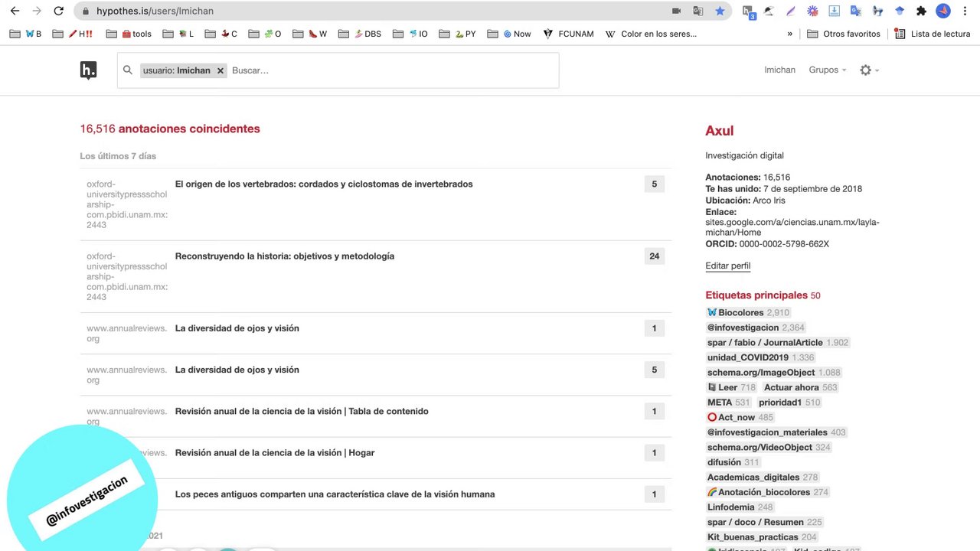Open the Otros favoritos bookmarks folder
Screen dimensions: 980x551
[844, 34]
